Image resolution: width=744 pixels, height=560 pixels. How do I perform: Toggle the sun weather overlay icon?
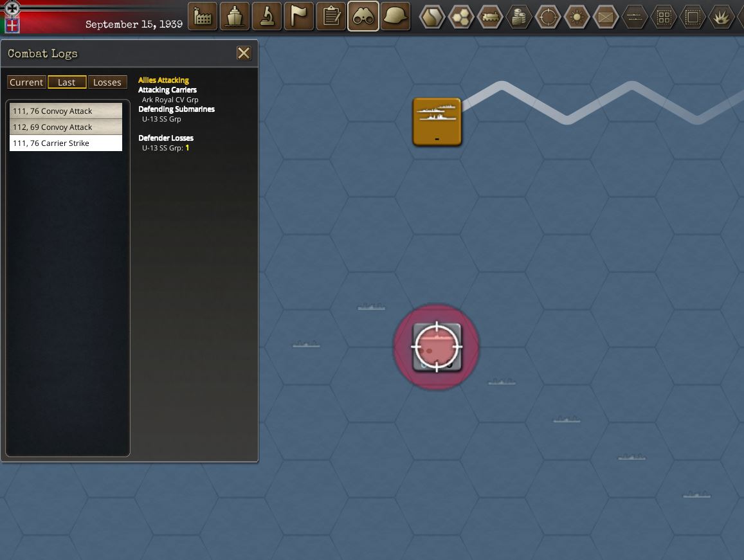577,17
